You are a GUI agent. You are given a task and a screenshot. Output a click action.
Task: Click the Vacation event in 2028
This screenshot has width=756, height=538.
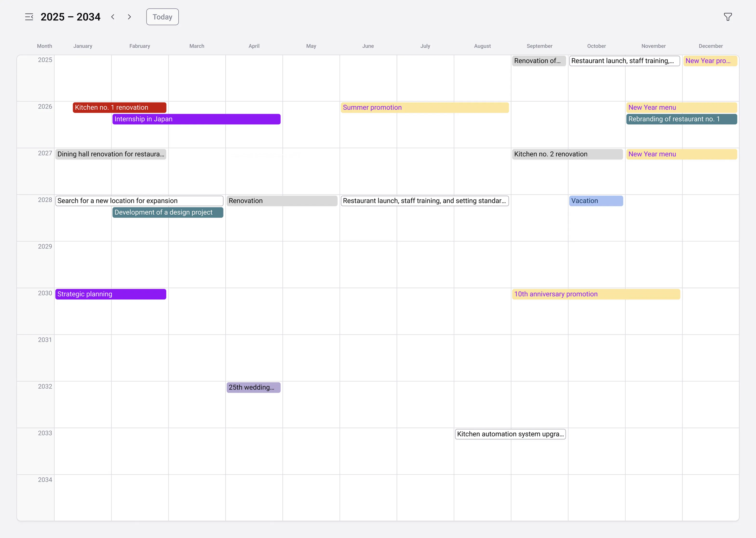[x=596, y=201]
